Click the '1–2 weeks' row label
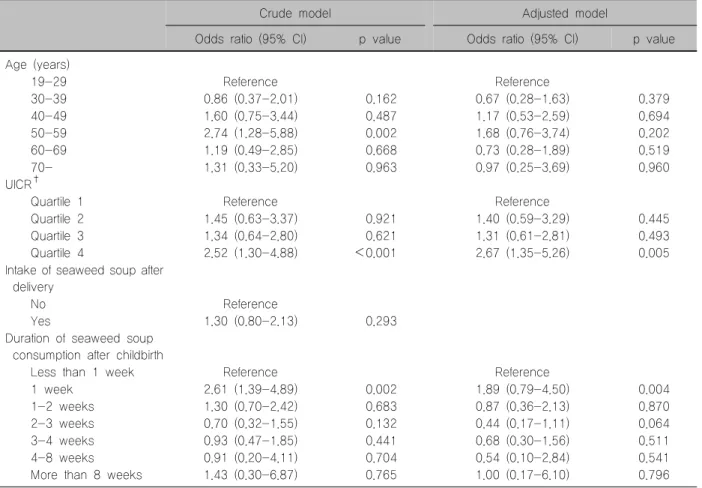Image resolution: width=702 pixels, height=488 pixels. pos(63,407)
